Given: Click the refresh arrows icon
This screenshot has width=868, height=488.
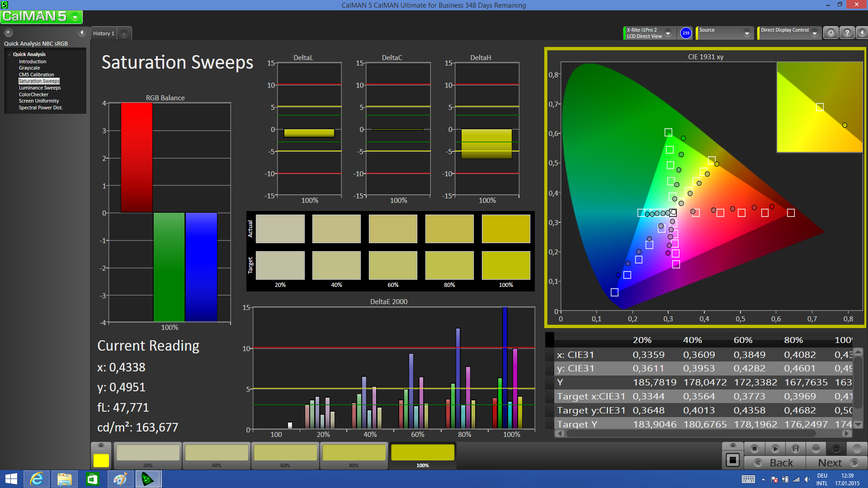Looking at the screenshot, I should (x=836, y=449).
